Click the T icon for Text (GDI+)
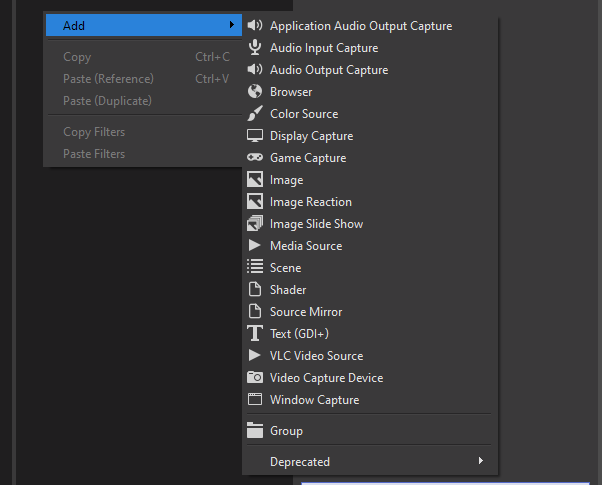This screenshot has width=602, height=485. pos(255,333)
